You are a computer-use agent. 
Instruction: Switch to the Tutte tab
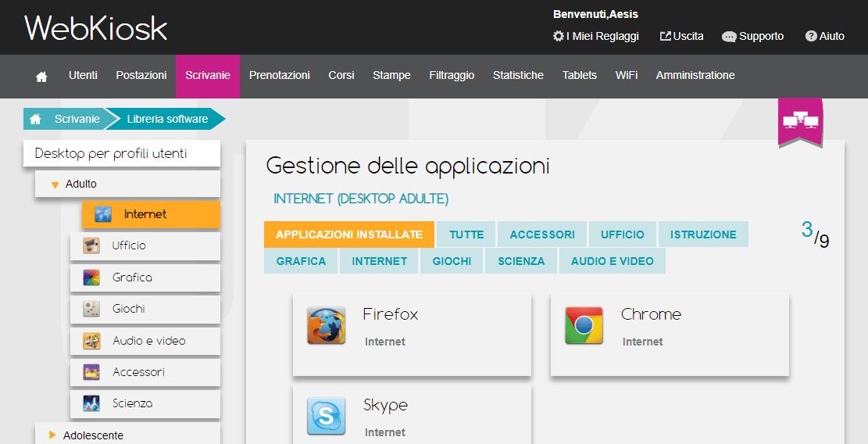pos(466,235)
